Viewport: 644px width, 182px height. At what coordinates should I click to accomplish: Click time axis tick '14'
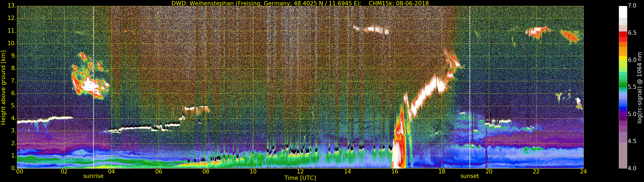click(348, 172)
